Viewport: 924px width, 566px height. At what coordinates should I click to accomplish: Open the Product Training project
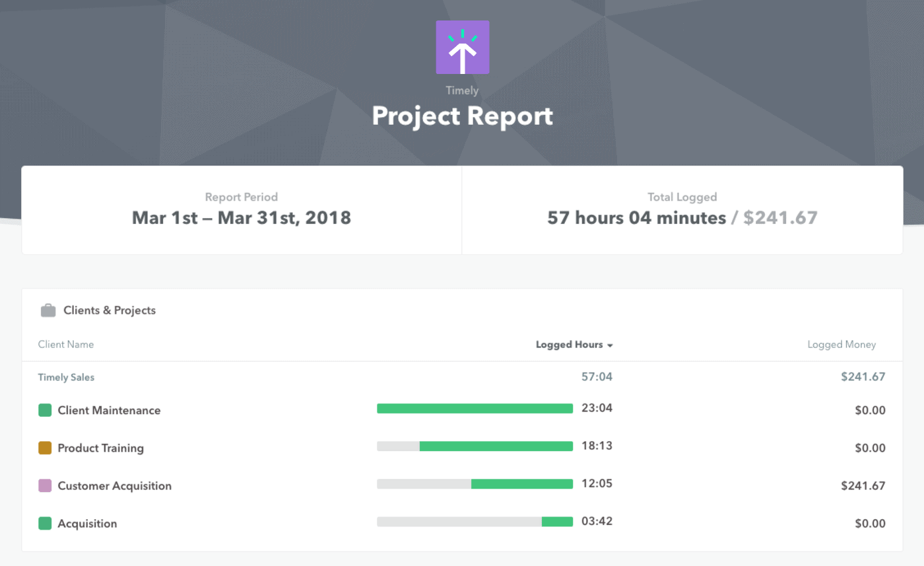(x=102, y=447)
